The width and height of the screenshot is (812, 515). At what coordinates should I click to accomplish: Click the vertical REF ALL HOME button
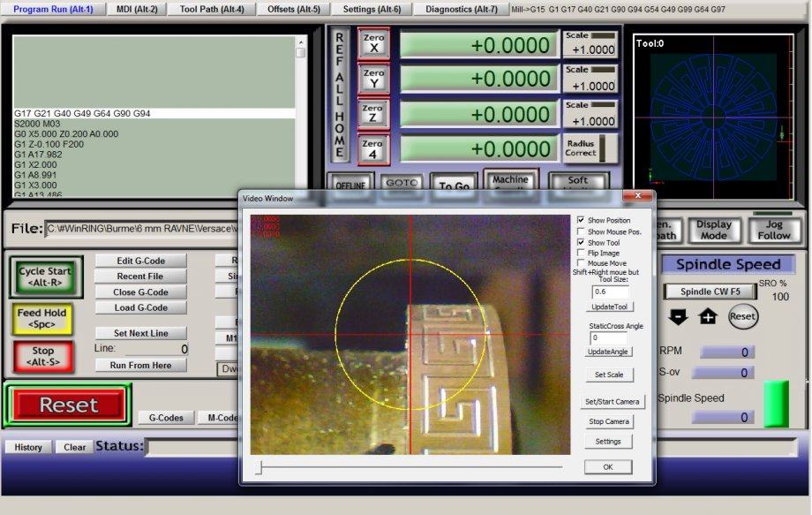click(340, 96)
